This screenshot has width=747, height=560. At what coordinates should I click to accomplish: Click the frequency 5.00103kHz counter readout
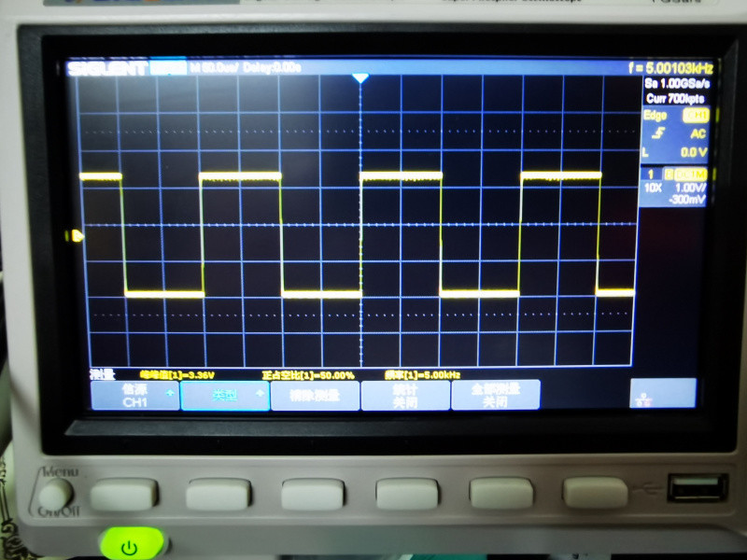671,68
